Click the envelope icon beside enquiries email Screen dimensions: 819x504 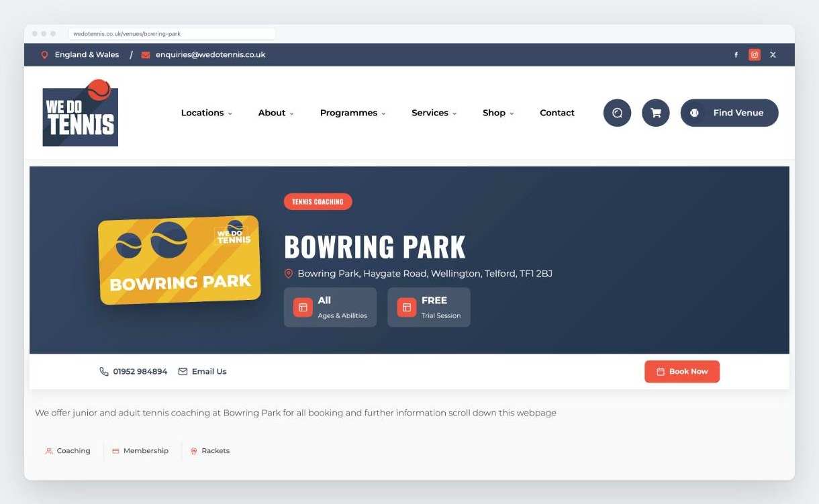point(146,55)
